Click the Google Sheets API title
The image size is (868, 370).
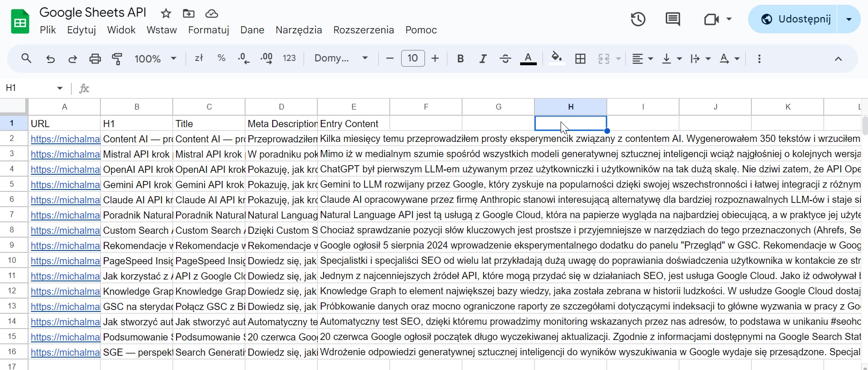click(x=93, y=12)
